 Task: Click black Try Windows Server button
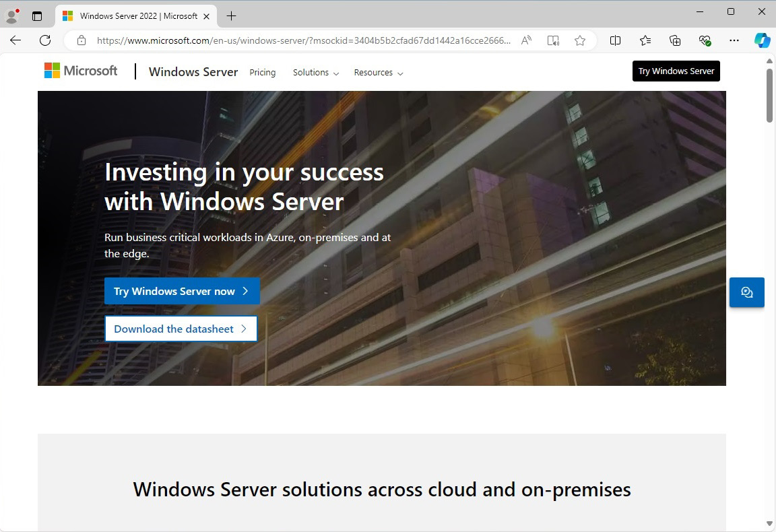(676, 71)
